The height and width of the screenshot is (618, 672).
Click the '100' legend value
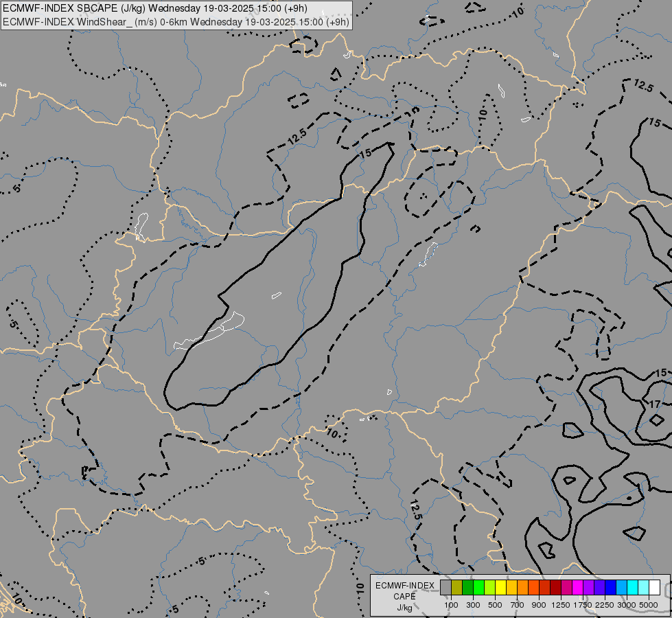451,605
